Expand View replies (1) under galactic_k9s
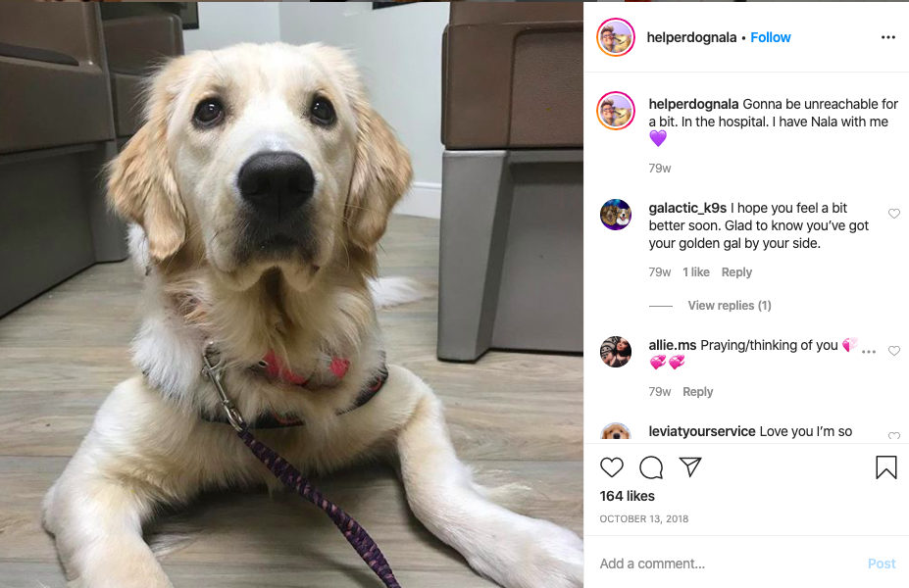The width and height of the screenshot is (909, 588). (x=730, y=306)
